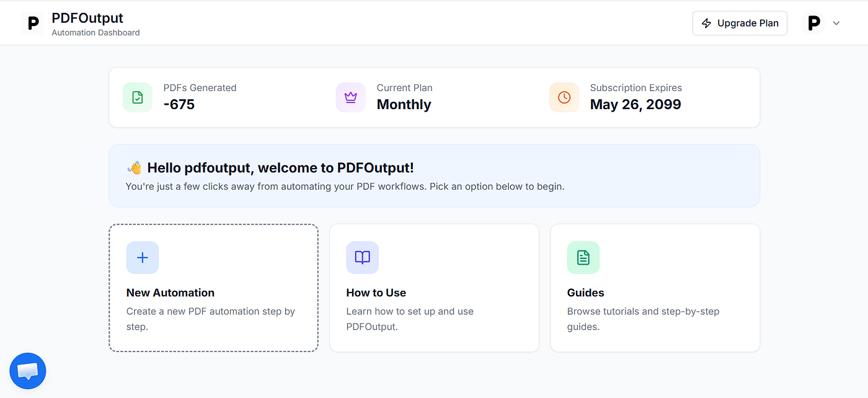Click the lightning bolt icon in Upgrade Plan
The width and height of the screenshot is (868, 398).
(x=706, y=23)
